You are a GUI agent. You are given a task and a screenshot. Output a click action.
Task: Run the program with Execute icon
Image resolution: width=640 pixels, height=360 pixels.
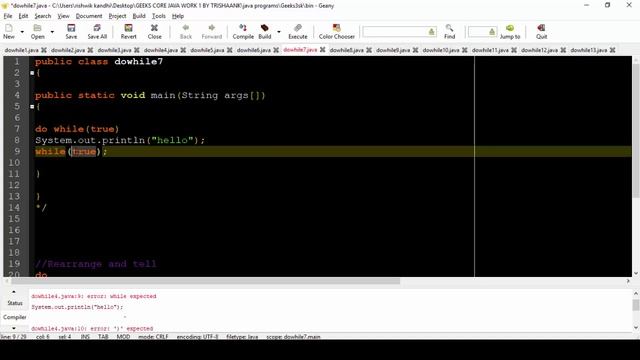tap(298, 31)
